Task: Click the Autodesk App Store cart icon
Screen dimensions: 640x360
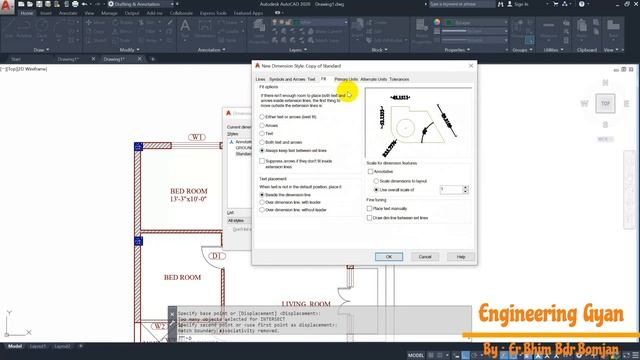Action: (x=556, y=4)
